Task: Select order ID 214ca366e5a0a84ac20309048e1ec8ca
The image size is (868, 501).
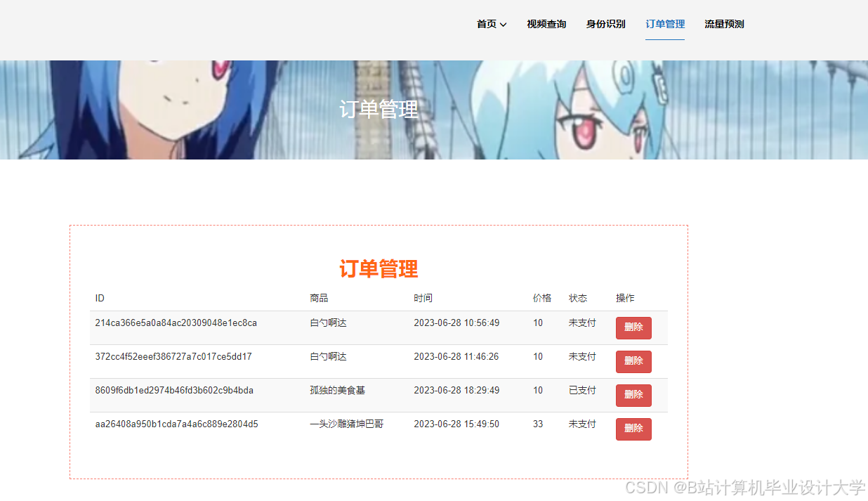Action: [176, 323]
